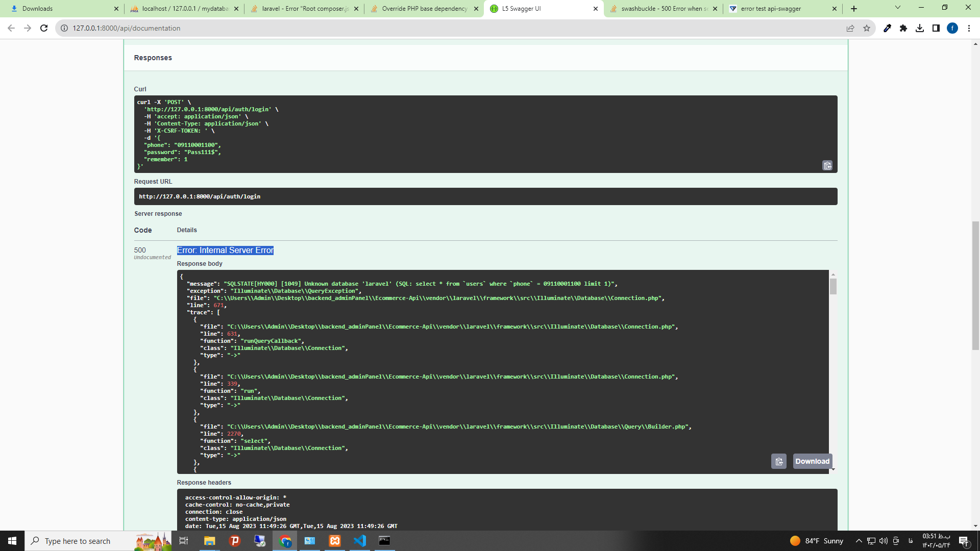This screenshot has width=980, height=551.
Task: Open Chrome downloads toolbar icon
Action: (919, 28)
